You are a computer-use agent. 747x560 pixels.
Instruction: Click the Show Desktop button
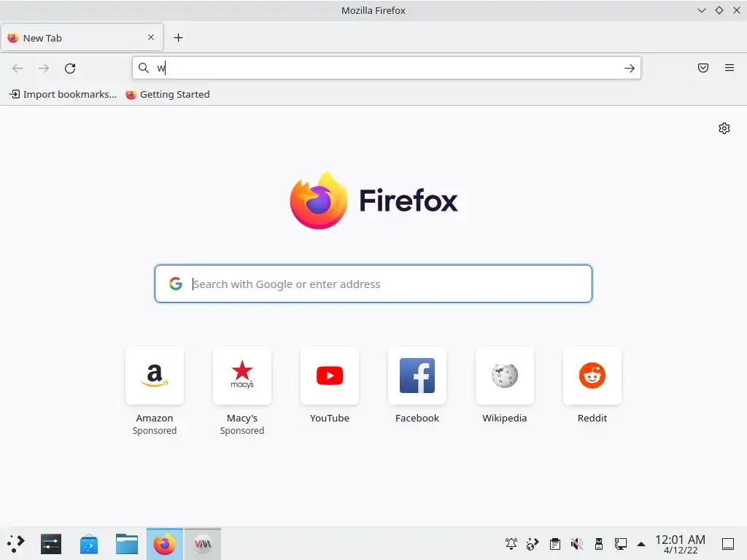[728, 544]
